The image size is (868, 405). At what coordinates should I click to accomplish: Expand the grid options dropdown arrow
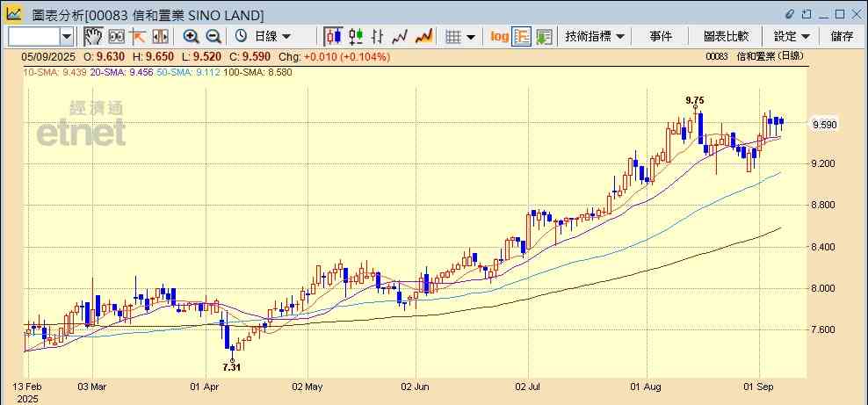click(x=471, y=37)
